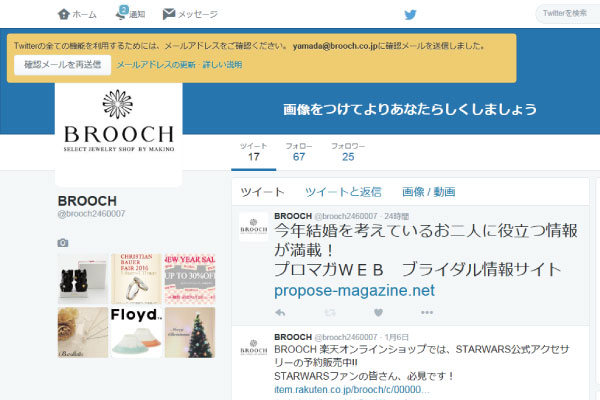Image resolution: width=600 pixels, height=400 pixels.
Task: Click the Twitterを検索 search field
Action: (568, 14)
